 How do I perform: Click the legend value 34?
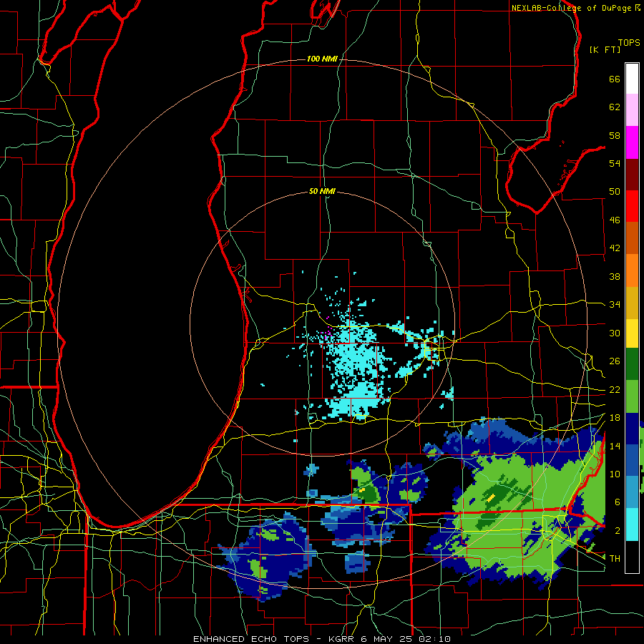click(615, 305)
